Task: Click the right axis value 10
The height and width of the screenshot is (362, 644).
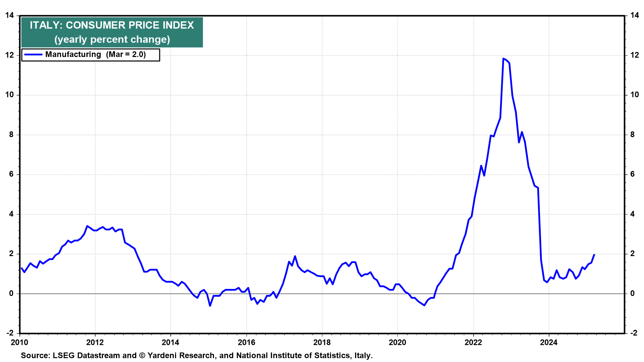Action: (x=634, y=95)
